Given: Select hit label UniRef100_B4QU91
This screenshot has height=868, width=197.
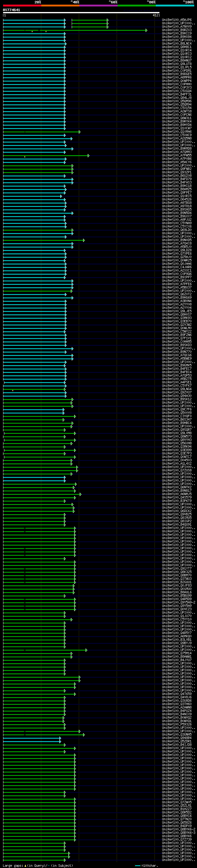Looking at the screenshot, I should 177,524.
